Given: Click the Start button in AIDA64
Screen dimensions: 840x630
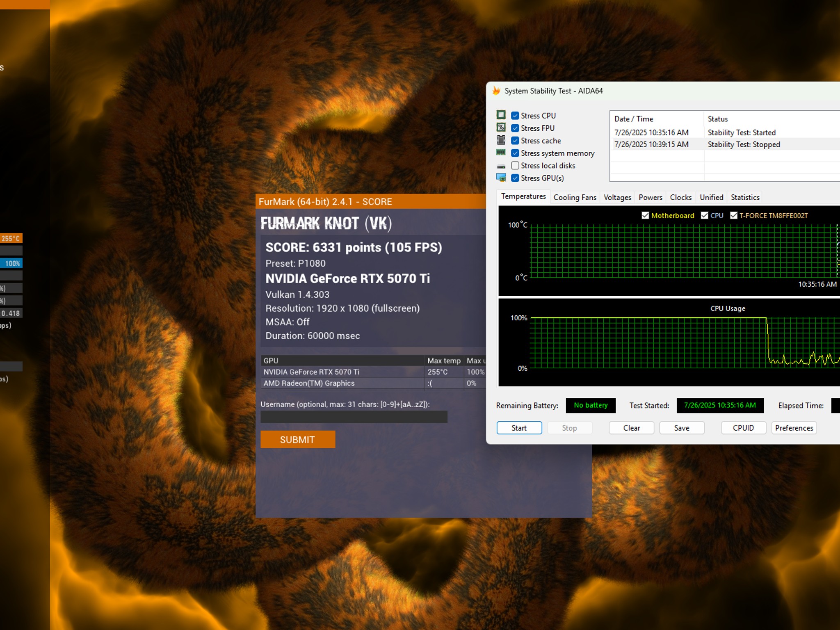Looking at the screenshot, I should 519,428.
